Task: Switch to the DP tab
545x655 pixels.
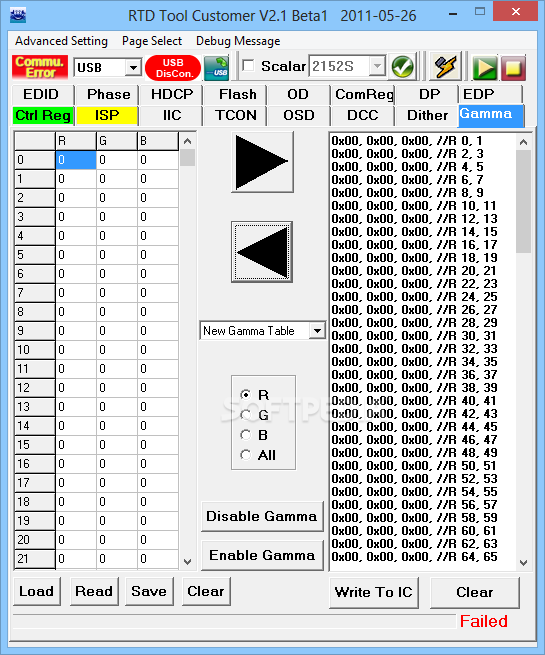Action: point(429,94)
